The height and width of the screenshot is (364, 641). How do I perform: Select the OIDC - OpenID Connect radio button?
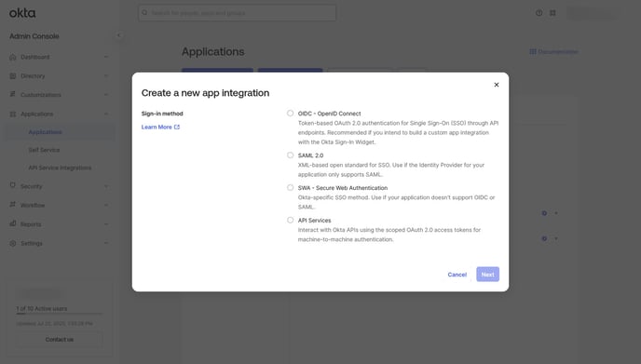click(290, 114)
